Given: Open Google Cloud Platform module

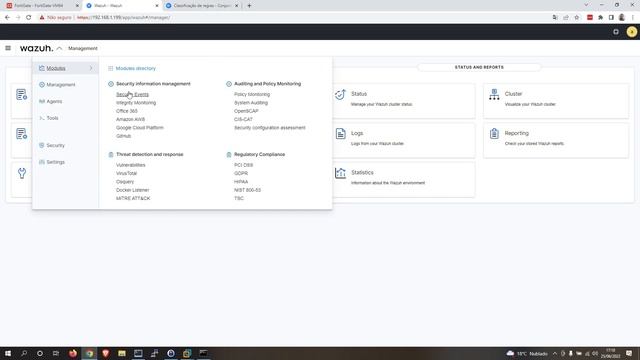Looking at the screenshot, I should (140, 128).
